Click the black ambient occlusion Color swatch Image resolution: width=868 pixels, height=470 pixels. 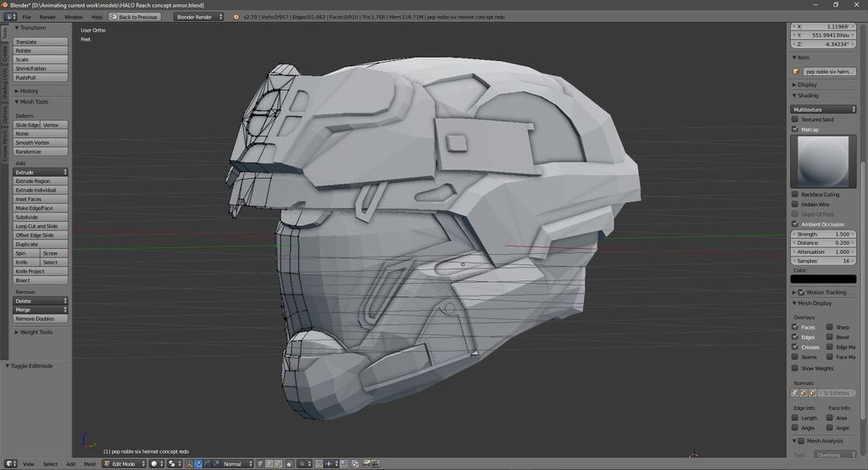coord(823,279)
